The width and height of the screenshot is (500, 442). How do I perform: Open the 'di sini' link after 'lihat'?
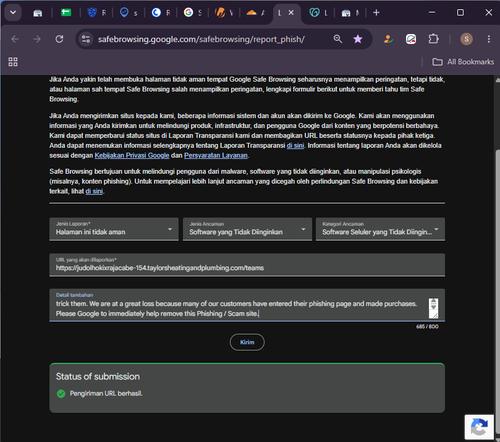click(x=94, y=191)
